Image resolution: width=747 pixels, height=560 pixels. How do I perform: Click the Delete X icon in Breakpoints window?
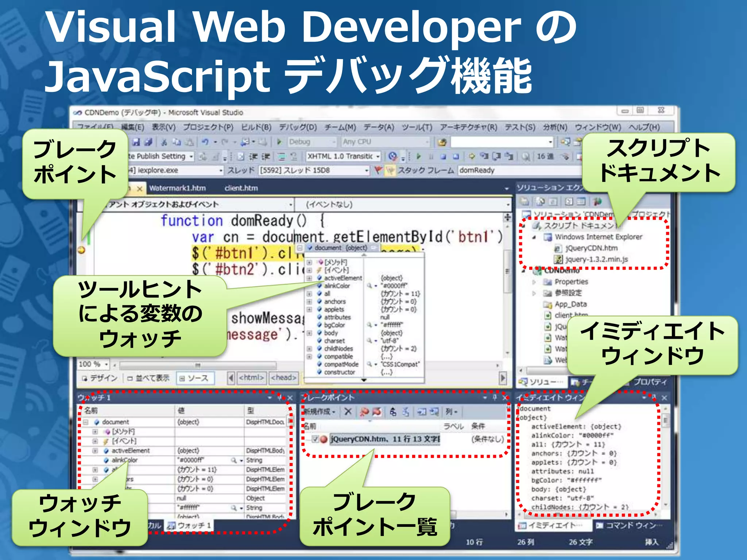[348, 412]
